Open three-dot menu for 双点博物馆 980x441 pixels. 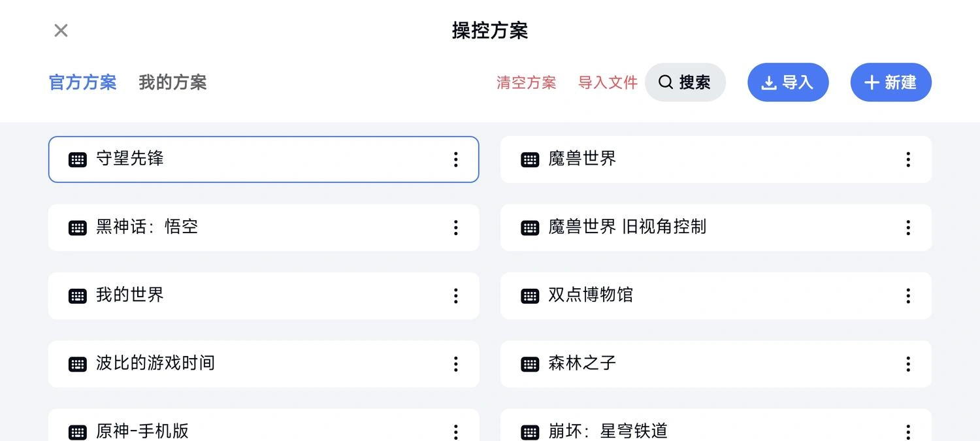click(908, 296)
